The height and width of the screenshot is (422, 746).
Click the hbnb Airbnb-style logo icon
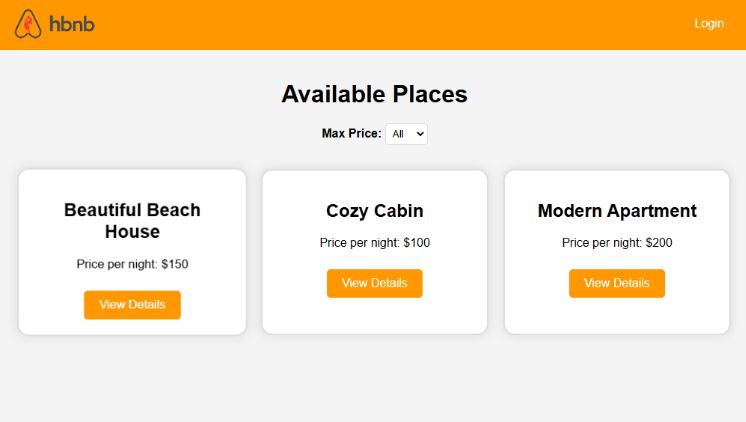tap(28, 24)
